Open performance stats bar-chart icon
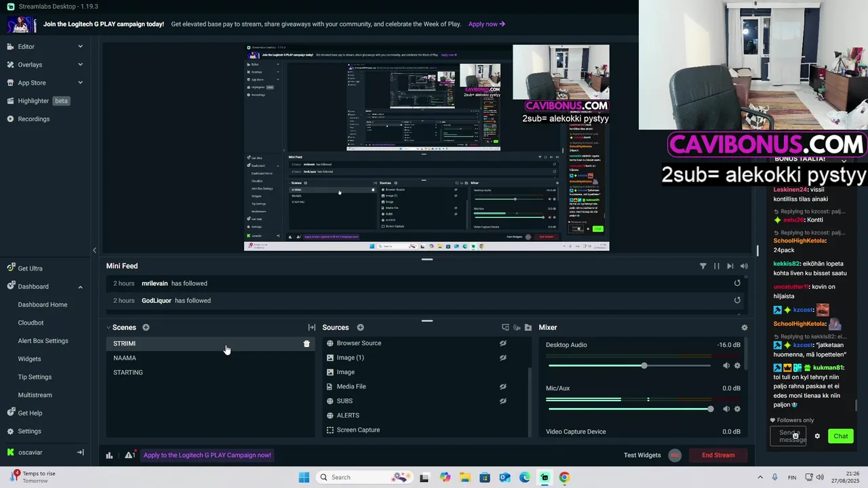This screenshot has height=488, width=868. pyautogui.click(x=109, y=455)
